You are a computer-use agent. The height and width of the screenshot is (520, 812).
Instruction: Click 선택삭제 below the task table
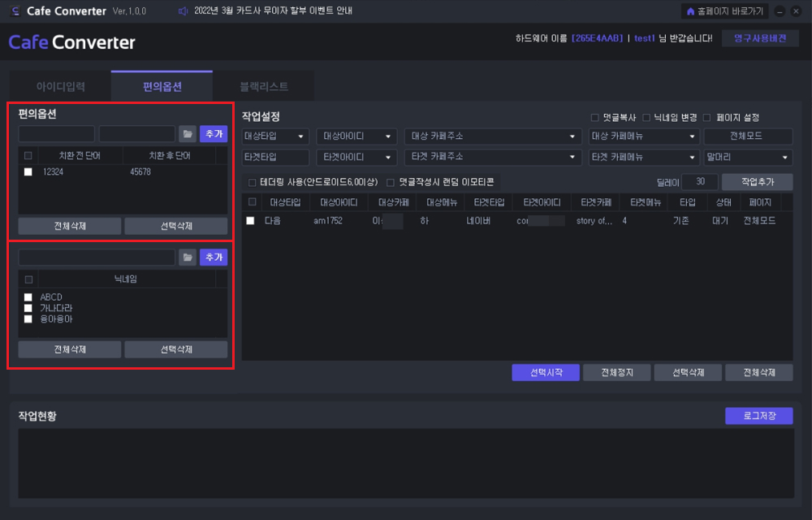pos(689,372)
